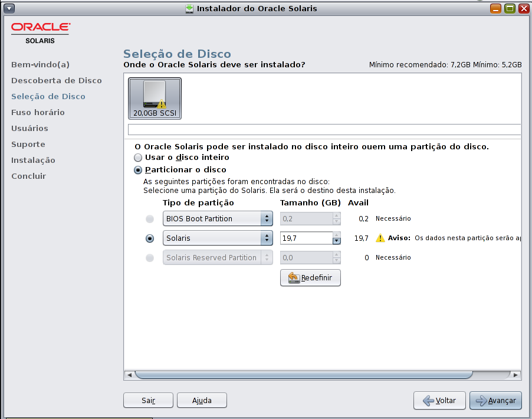
Task: Click the Oracle Solaris logo
Action: point(40,33)
